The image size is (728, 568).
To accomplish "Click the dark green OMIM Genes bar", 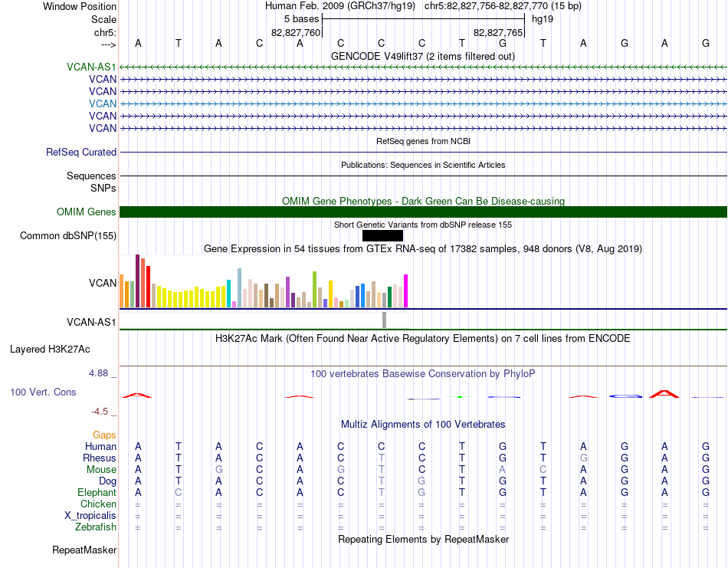I will click(423, 212).
